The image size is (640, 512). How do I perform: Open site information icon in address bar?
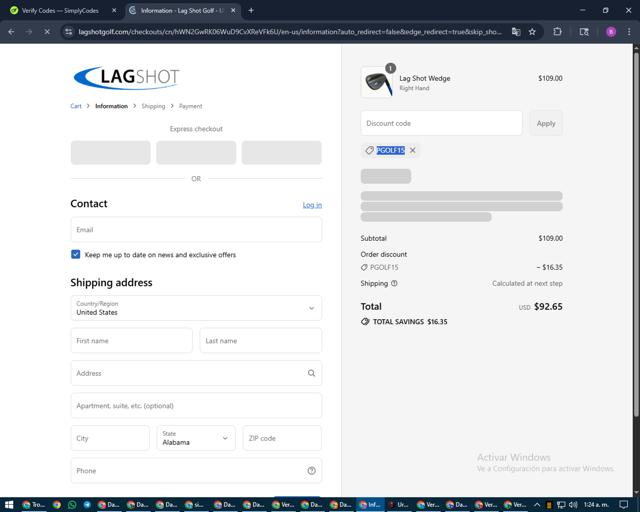tap(69, 32)
